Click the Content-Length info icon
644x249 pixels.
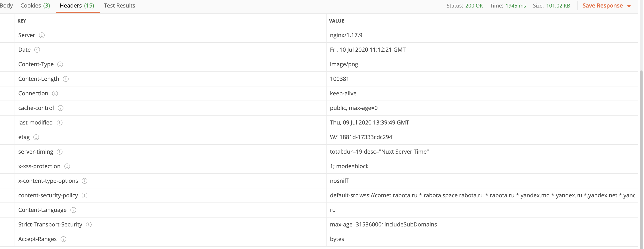[66, 79]
